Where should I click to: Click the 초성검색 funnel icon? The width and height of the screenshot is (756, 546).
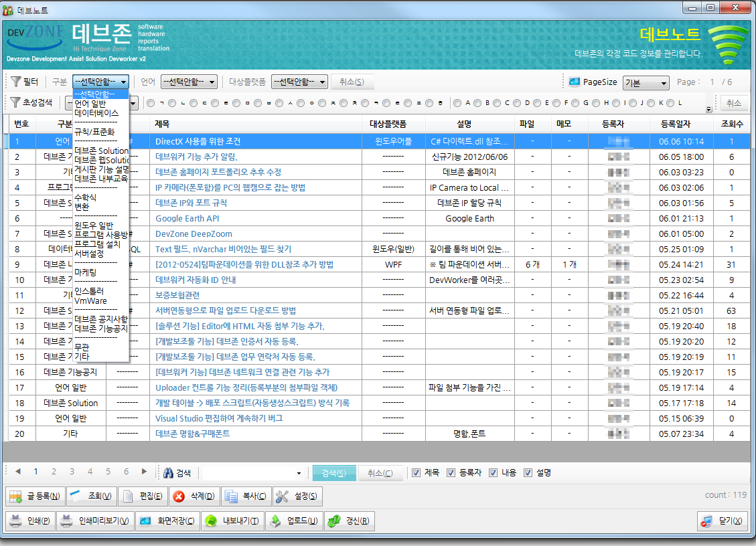[15, 102]
